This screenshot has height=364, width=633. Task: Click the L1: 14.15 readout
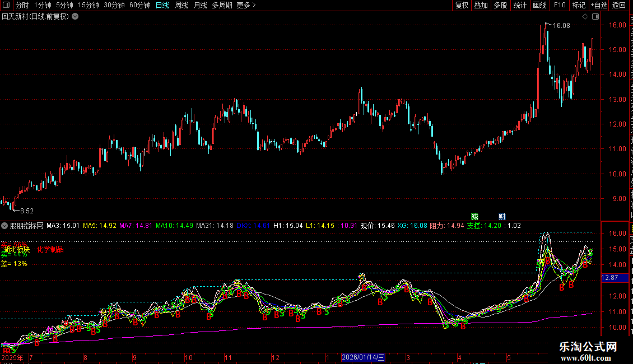[x=320, y=226]
